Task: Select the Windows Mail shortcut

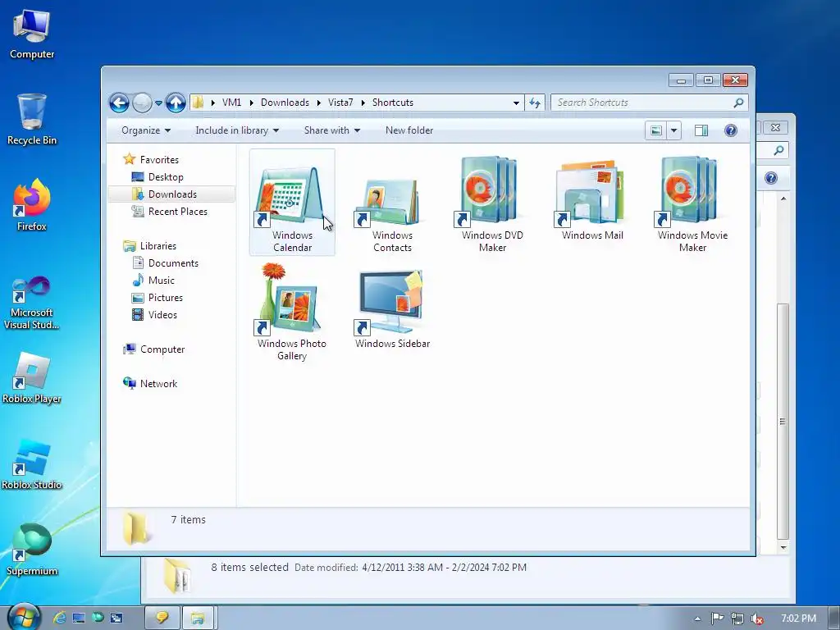Action: (x=592, y=199)
